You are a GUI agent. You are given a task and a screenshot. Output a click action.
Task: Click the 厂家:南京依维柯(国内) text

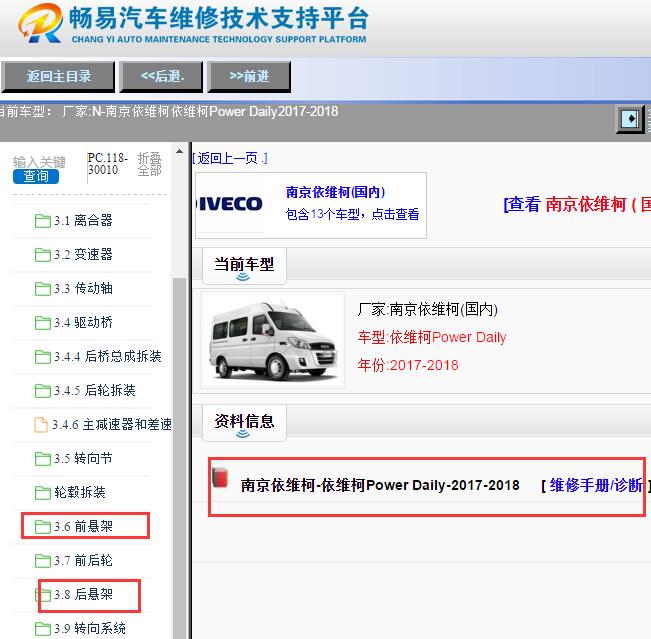[428, 309]
